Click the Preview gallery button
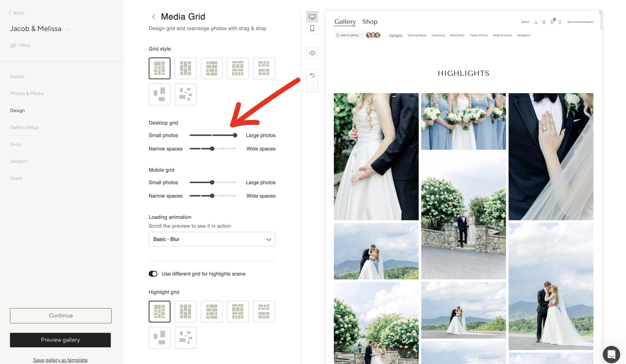This screenshot has width=626, height=364. point(60,340)
